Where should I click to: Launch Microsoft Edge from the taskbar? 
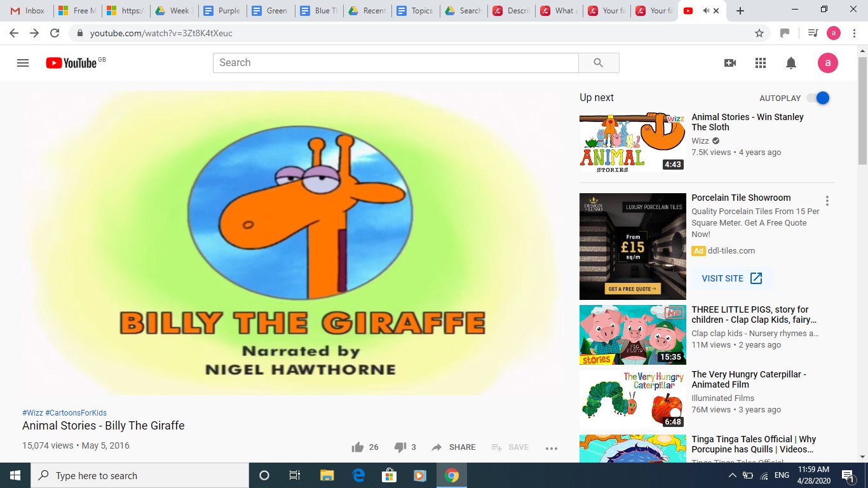tap(358, 475)
